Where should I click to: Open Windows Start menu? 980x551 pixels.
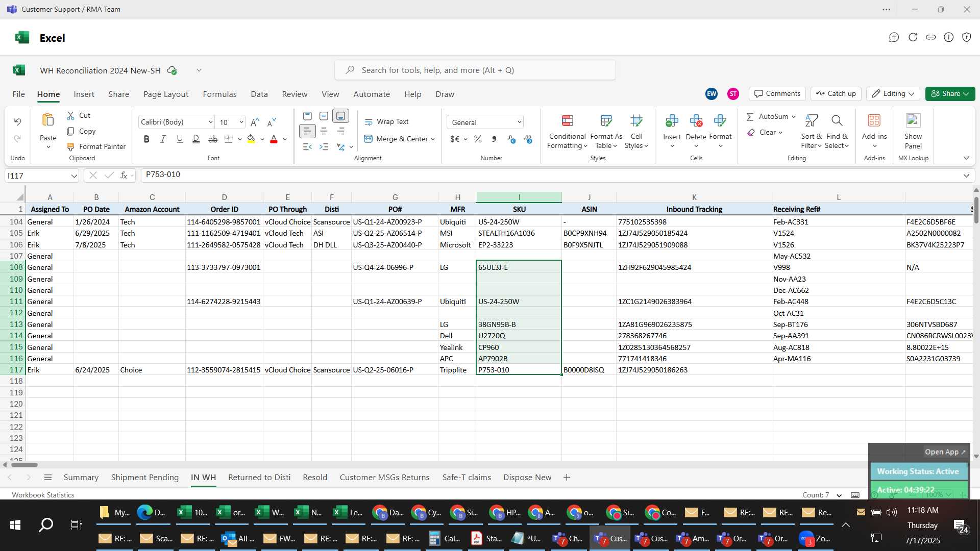click(15, 525)
